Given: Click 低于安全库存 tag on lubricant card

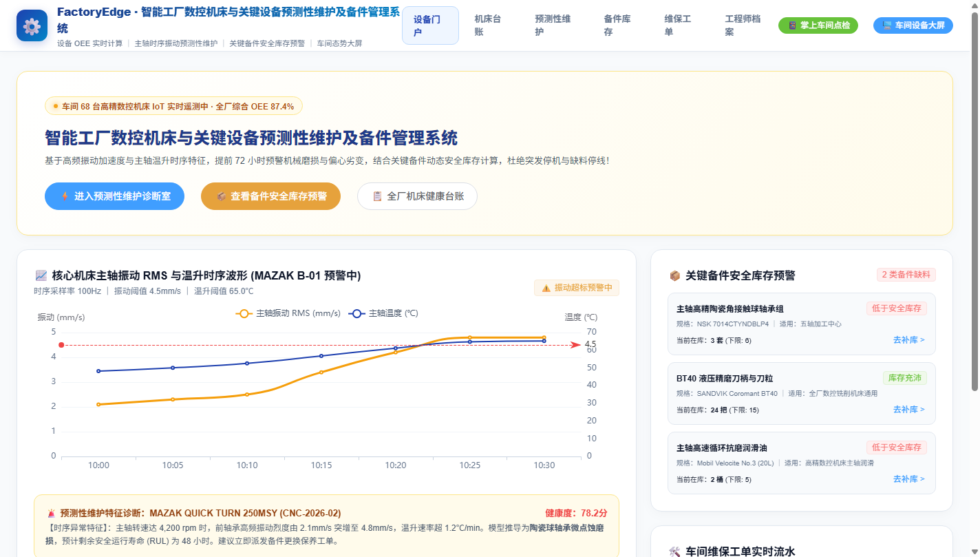Looking at the screenshot, I should pyautogui.click(x=896, y=448).
